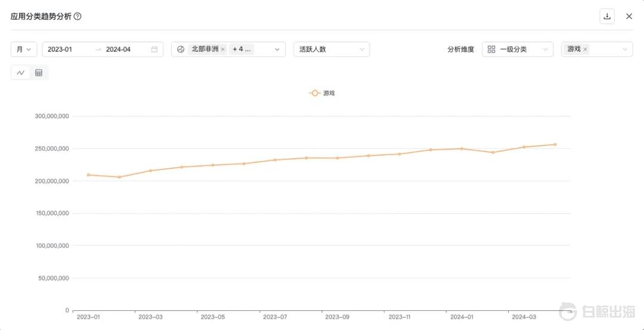Viewport: 644px width, 330px height.
Task: Switch to table view
Action: click(x=39, y=73)
